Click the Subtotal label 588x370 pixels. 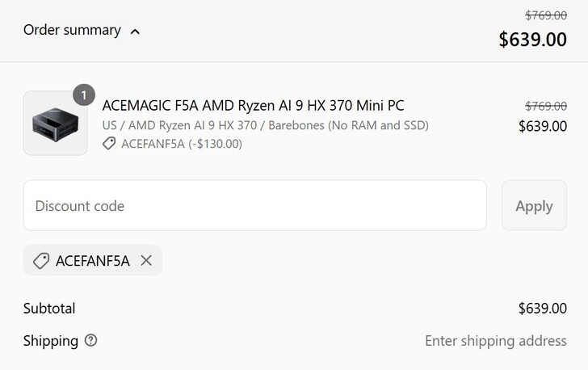[x=49, y=309]
